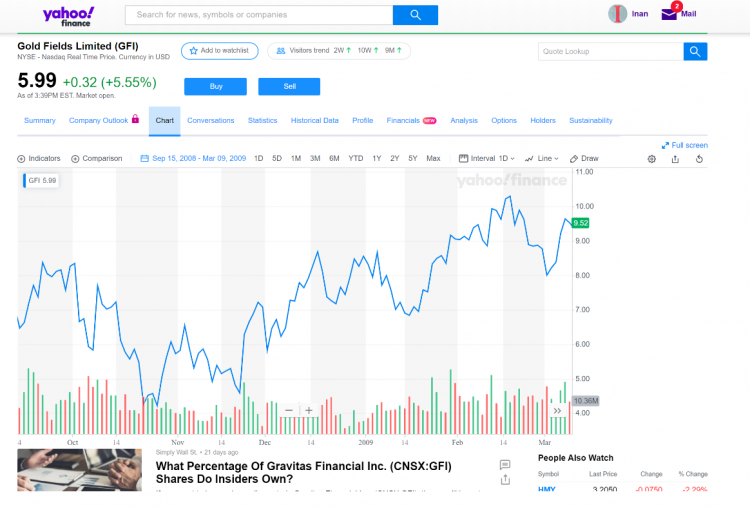Open the Indicators menu
Screen dimensions: 750x508
[x=39, y=158]
